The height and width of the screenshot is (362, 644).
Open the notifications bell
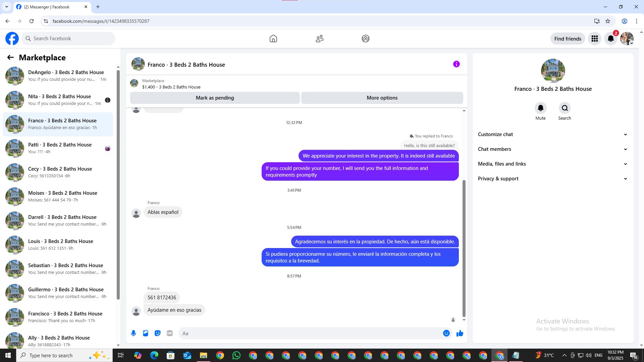click(611, 39)
